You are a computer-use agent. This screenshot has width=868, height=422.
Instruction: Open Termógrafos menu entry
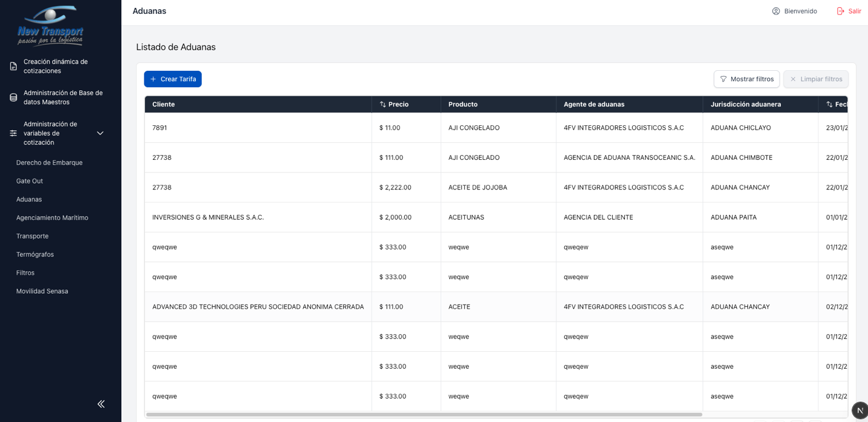35,254
